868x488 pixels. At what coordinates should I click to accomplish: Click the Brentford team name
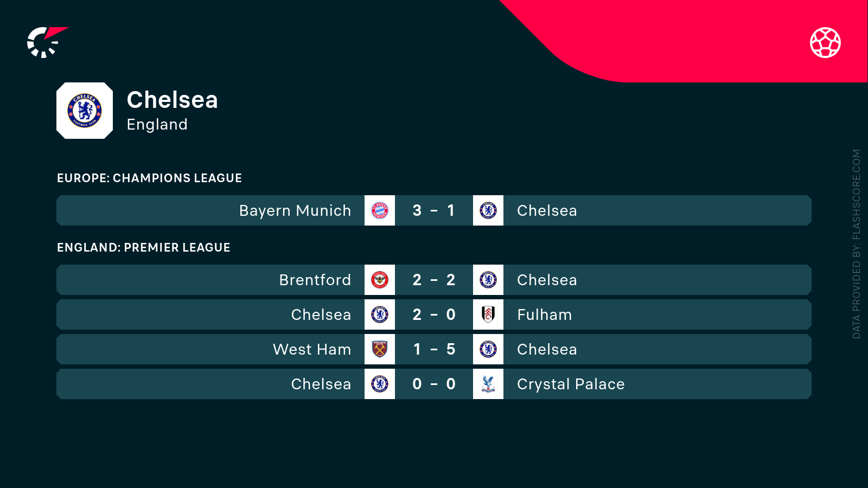click(315, 280)
